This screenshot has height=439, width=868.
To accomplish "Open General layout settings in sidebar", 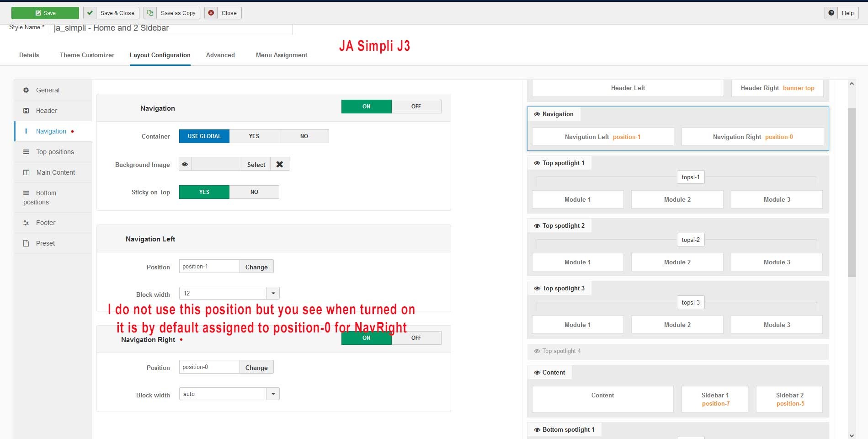I will point(53,90).
